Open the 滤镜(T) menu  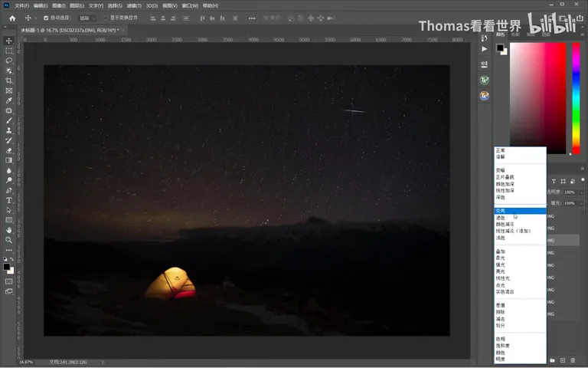click(134, 5)
